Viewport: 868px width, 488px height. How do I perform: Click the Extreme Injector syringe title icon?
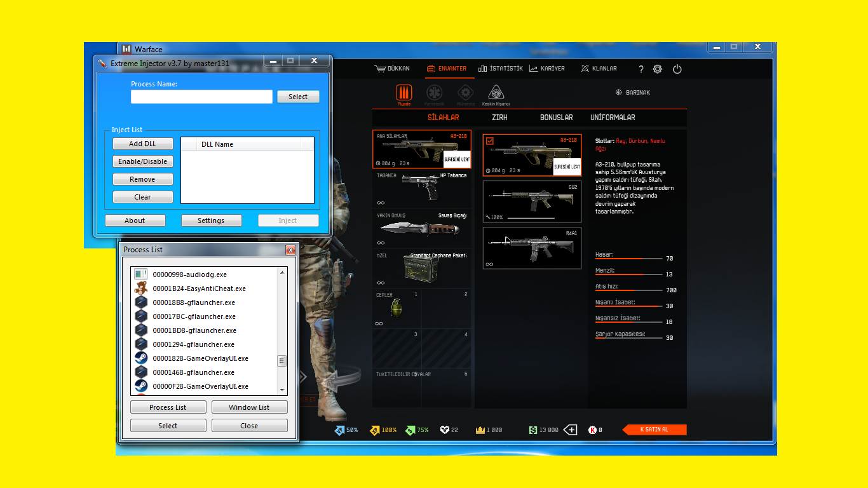[102, 64]
